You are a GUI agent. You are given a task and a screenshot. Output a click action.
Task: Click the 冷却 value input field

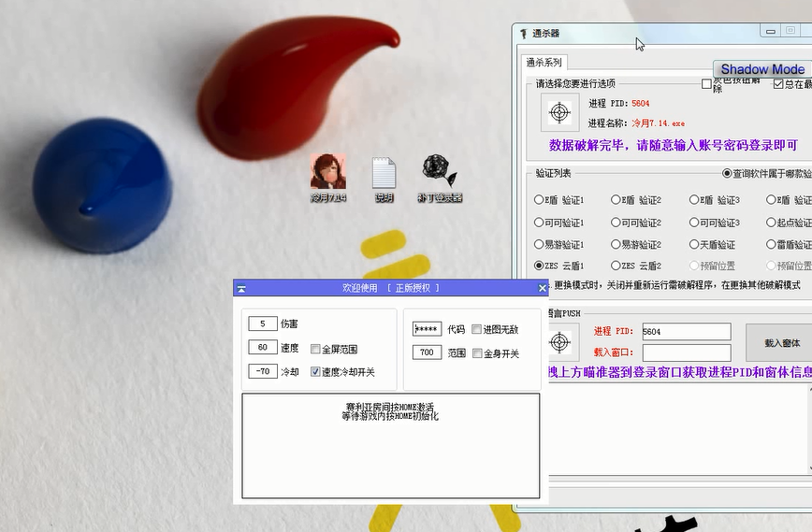[x=263, y=371]
